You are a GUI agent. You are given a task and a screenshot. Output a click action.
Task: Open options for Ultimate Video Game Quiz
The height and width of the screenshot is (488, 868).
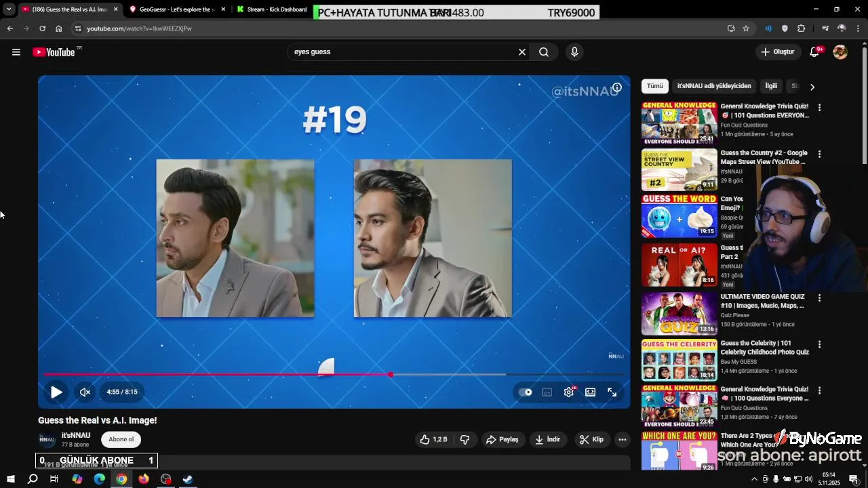pyautogui.click(x=819, y=298)
